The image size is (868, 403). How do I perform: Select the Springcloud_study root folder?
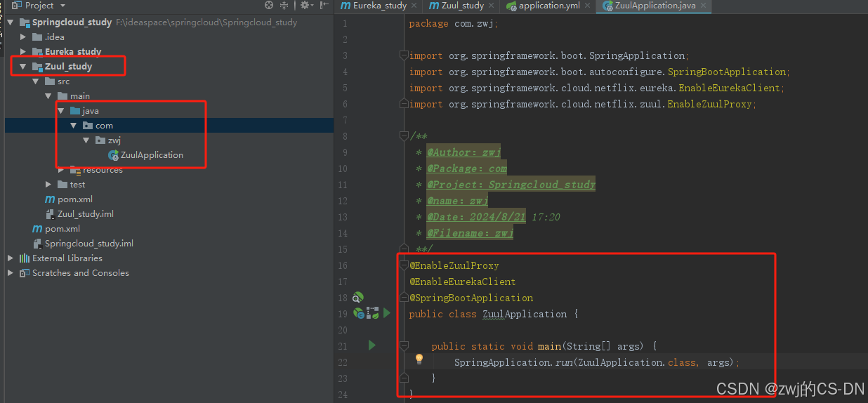pos(72,22)
